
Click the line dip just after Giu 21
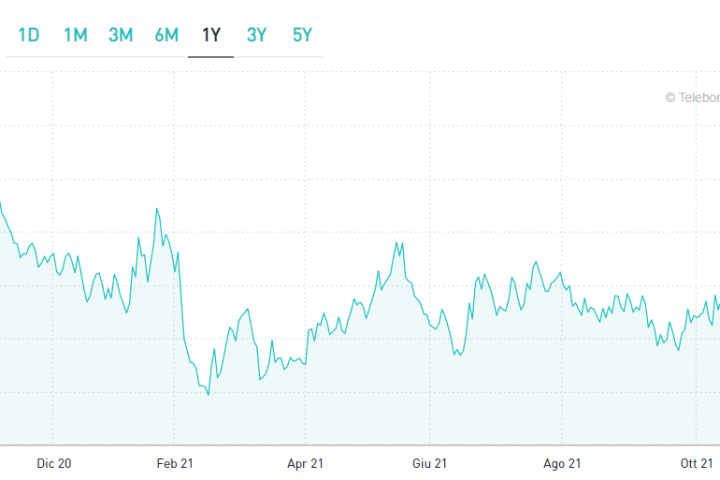tap(456, 355)
